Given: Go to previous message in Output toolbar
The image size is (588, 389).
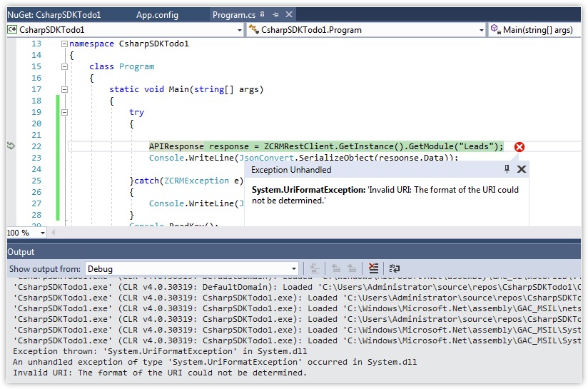Looking at the screenshot, I should click(336, 268).
